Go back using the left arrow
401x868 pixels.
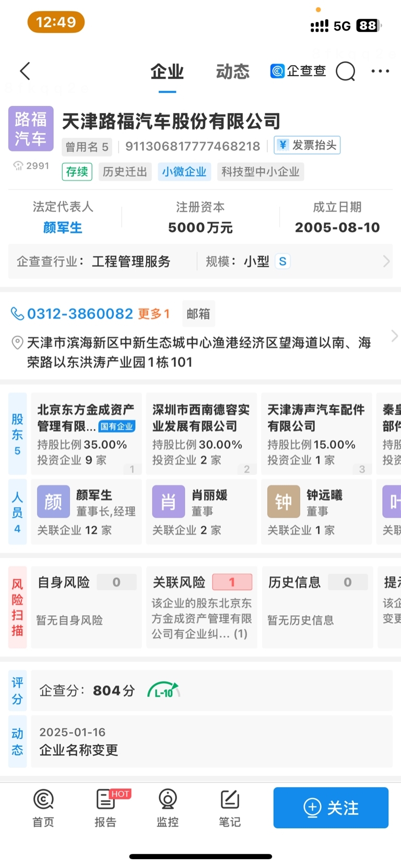coord(25,71)
